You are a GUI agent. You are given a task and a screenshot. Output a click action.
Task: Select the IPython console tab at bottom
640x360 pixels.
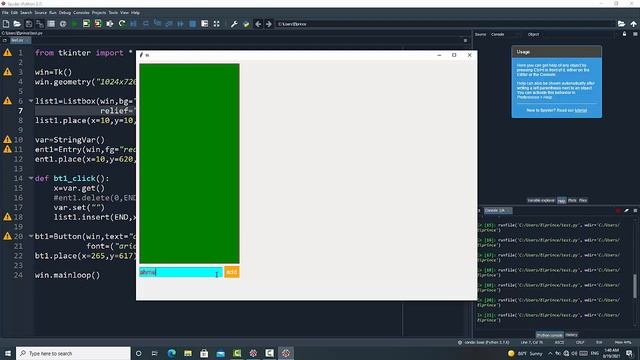pos(549,335)
